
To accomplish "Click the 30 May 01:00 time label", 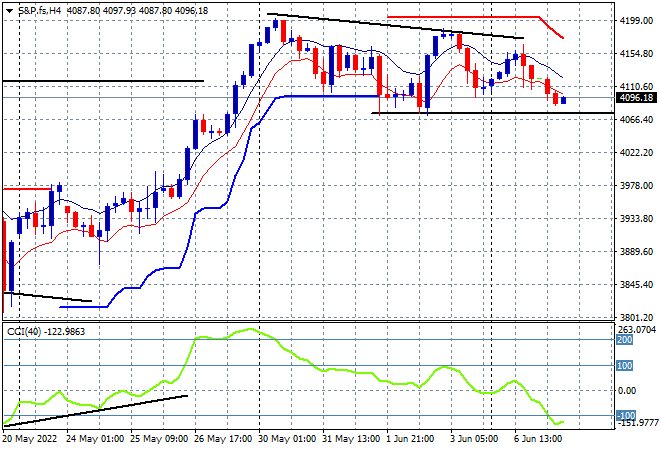I will [287, 439].
